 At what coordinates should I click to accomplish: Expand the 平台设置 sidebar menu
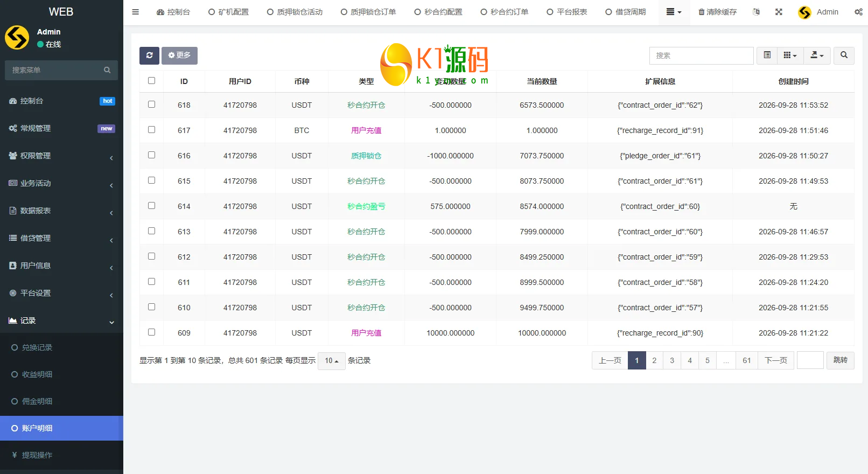tap(61, 293)
